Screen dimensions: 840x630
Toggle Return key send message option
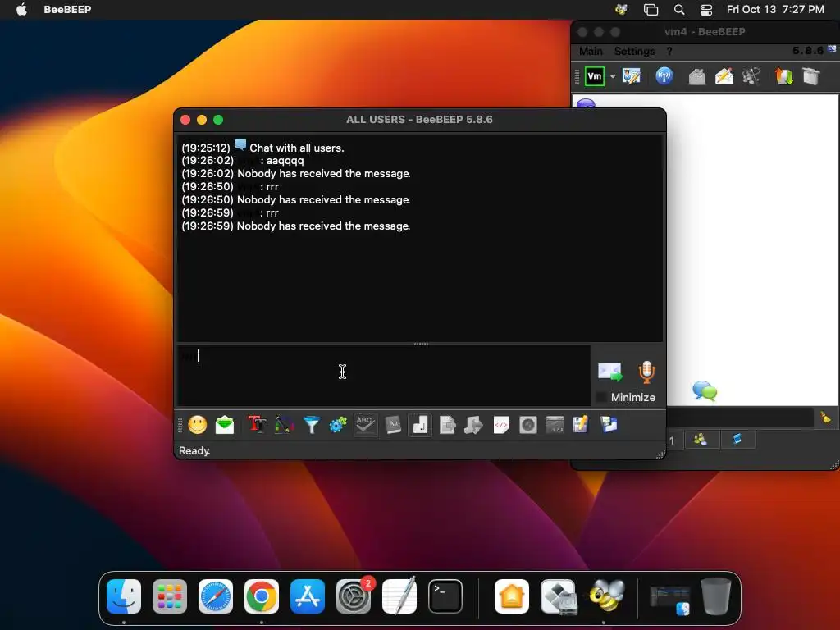click(x=420, y=426)
